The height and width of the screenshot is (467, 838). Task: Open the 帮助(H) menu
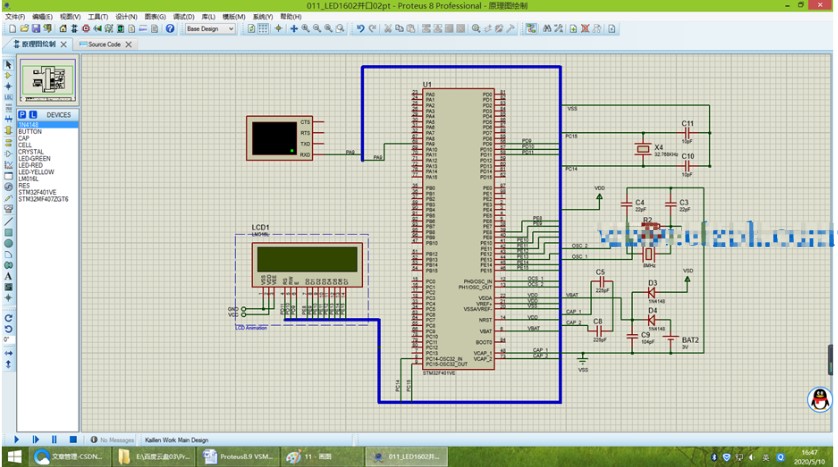click(291, 17)
